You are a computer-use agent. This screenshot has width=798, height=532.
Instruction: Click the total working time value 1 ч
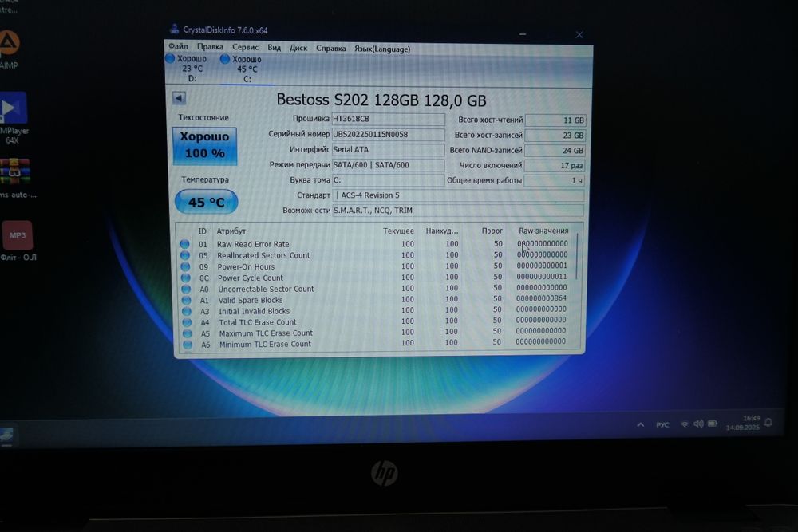555,180
